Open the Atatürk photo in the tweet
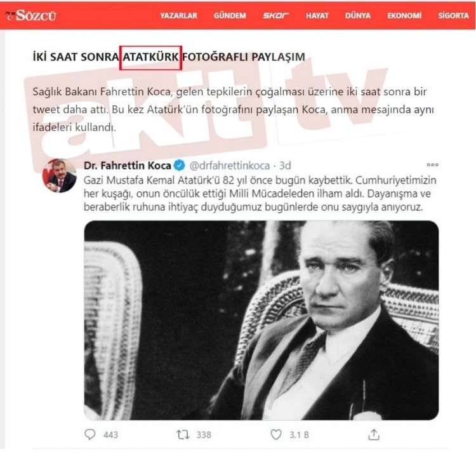The width and height of the screenshot is (476, 456). tap(261, 319)
